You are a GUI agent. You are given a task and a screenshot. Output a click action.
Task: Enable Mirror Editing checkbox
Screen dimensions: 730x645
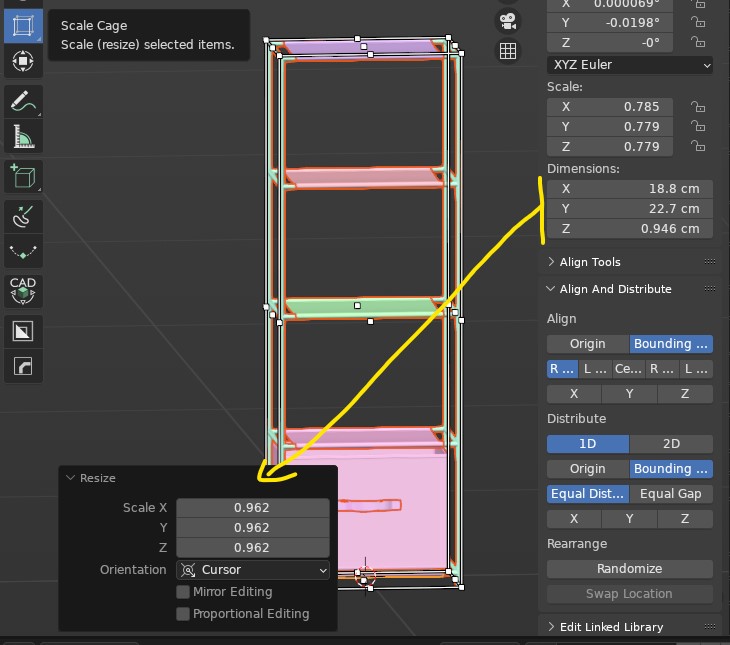coord(183,592)
